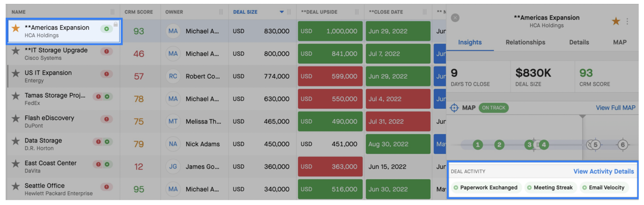Image resolution: width=644 pixels, height=205 pixels.
Task: Click red alert indicator on Data Storage row
Action: [x=98, y=142]
